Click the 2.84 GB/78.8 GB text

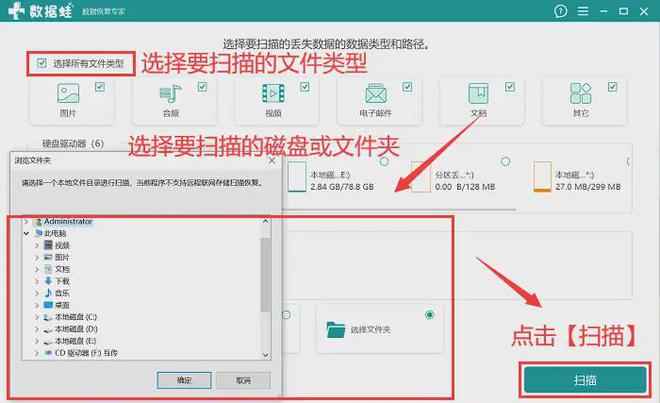342,187
